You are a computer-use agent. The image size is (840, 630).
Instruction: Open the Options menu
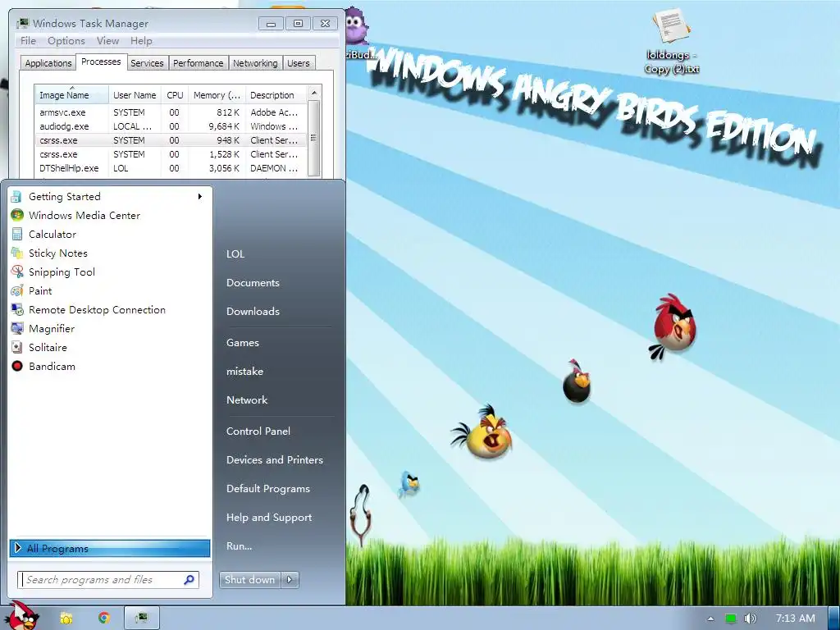pyautogui.click(x=66, y=41)
